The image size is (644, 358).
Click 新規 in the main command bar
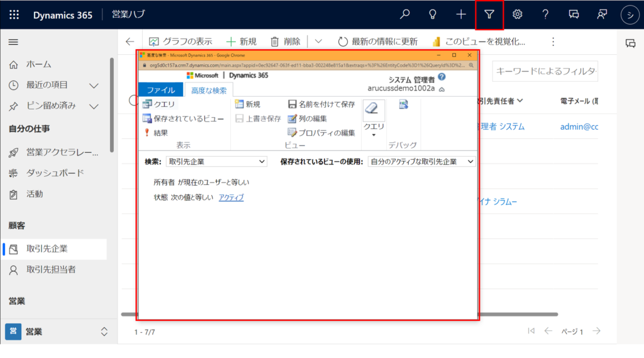[241, 42]
